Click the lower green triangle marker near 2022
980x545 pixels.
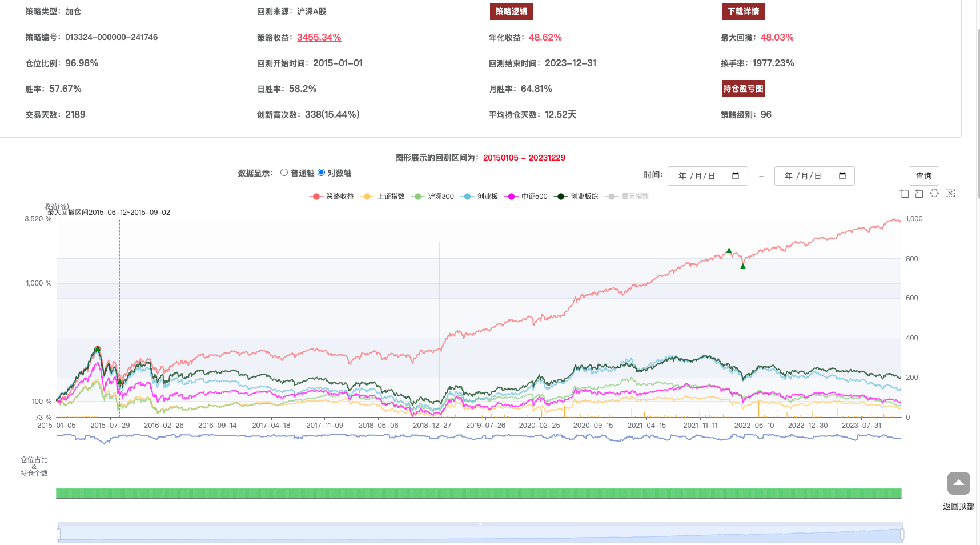pos(743,266)
